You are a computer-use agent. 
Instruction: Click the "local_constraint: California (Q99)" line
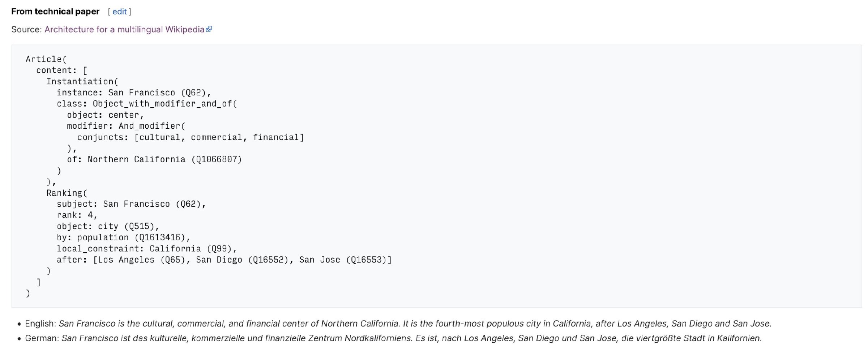point(146,249)
